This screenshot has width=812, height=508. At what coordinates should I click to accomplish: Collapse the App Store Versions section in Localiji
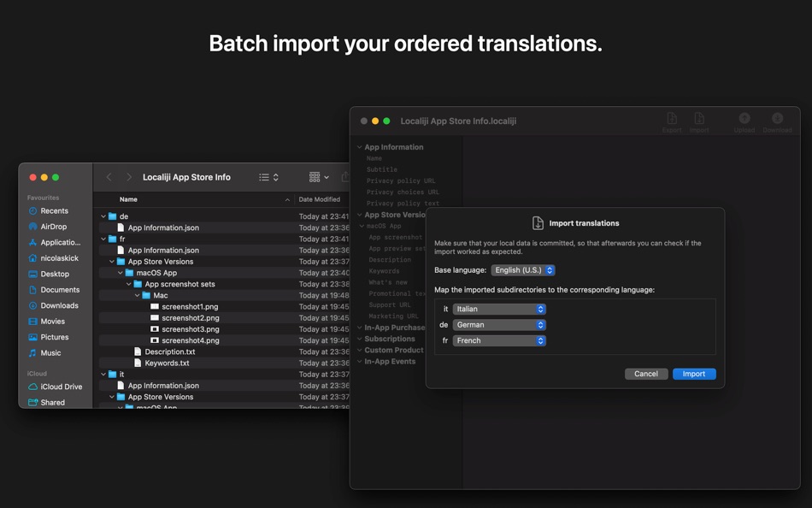(359, 215)
